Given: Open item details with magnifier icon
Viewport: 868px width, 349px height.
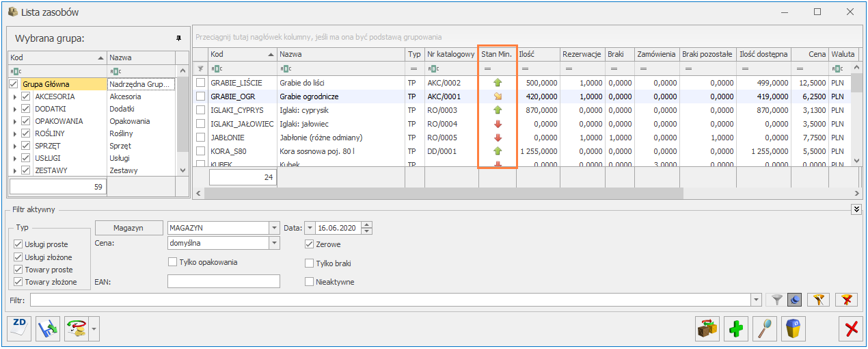Looking at the screenshot, I should tap(764, 329).
